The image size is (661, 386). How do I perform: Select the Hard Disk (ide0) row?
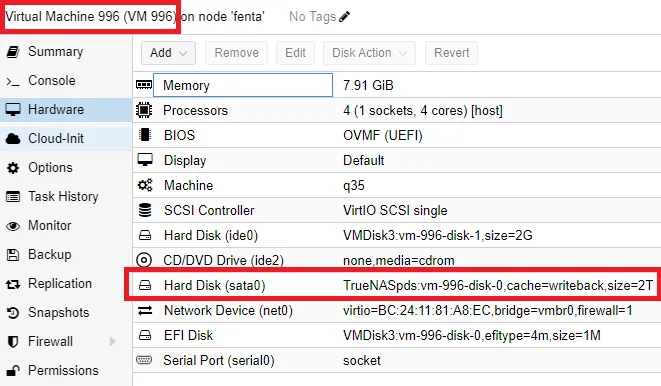(397, 235)
